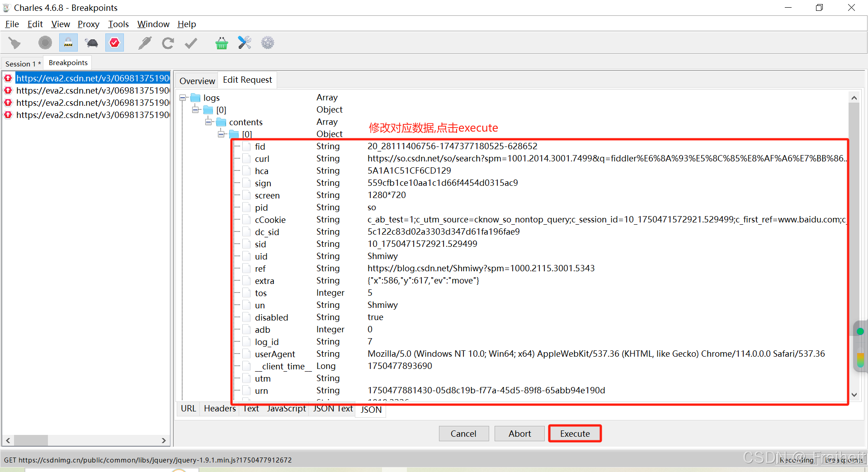Click the hca field file icon
This screenshot has width=868, height=472.
pyautogui.click(x=247, y=171)
